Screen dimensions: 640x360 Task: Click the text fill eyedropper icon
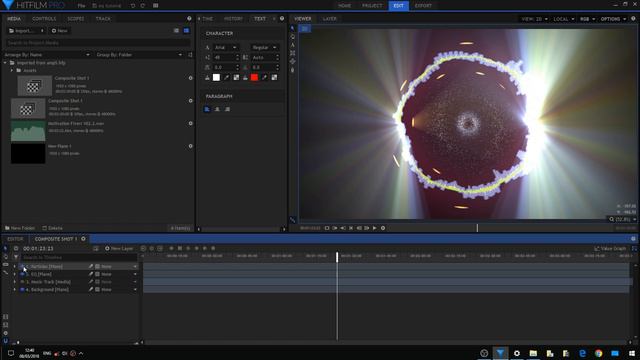227,78
